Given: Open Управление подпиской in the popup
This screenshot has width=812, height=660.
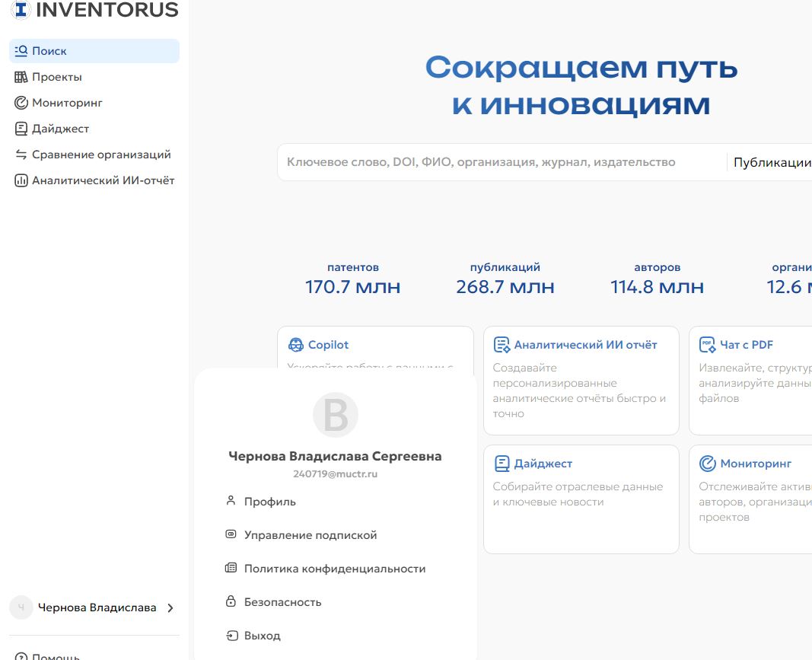Looking at the screenshot, I should point(310,535).
